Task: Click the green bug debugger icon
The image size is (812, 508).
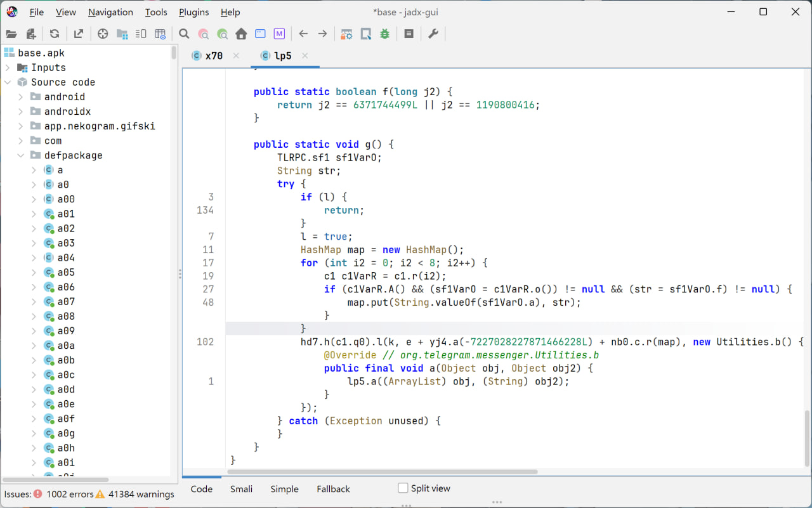Action: click(x=384, y=34)
